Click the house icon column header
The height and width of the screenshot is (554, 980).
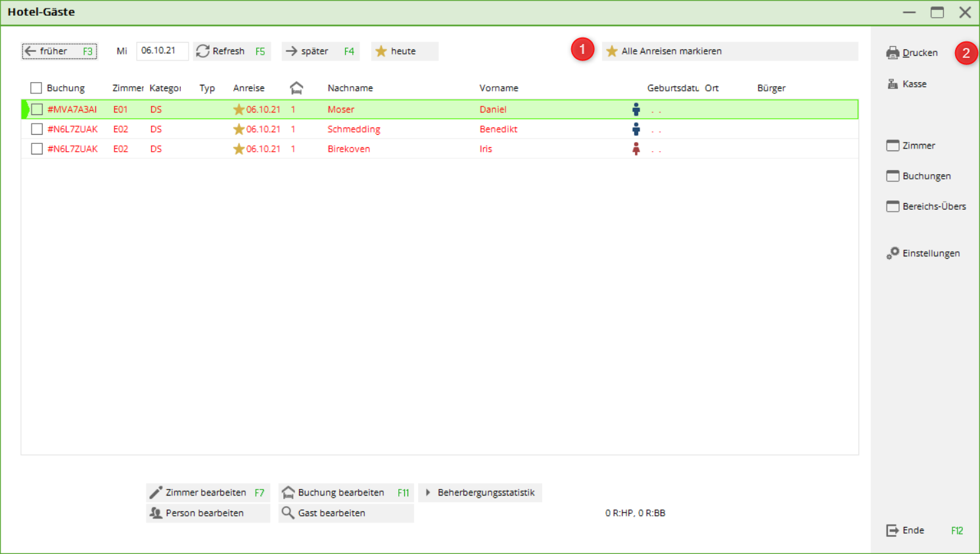(296, 88)
